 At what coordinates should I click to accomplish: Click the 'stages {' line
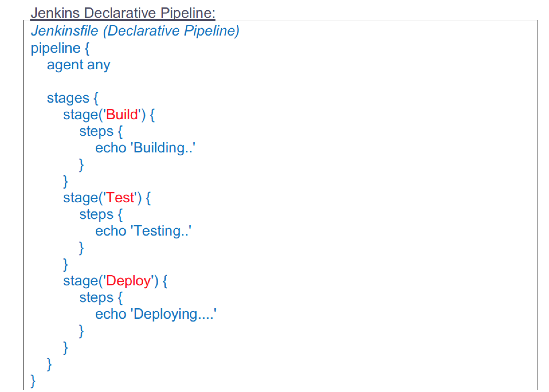tap(72, 98)
